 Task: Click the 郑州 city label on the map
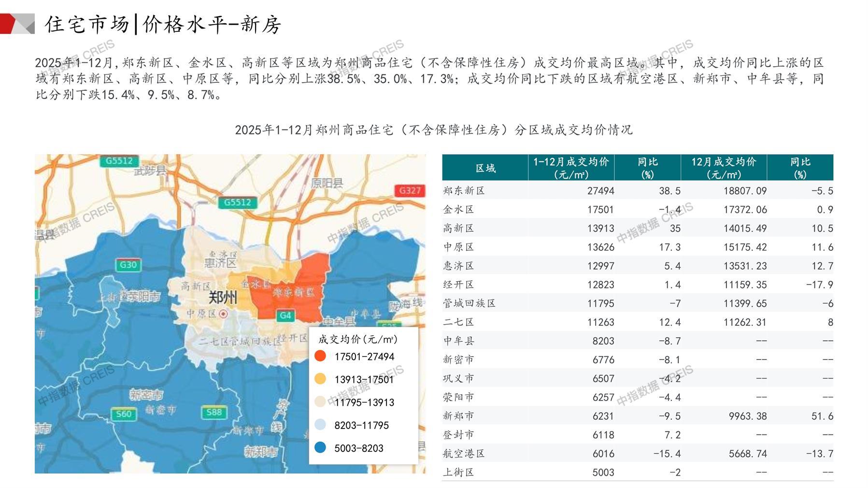223,297
